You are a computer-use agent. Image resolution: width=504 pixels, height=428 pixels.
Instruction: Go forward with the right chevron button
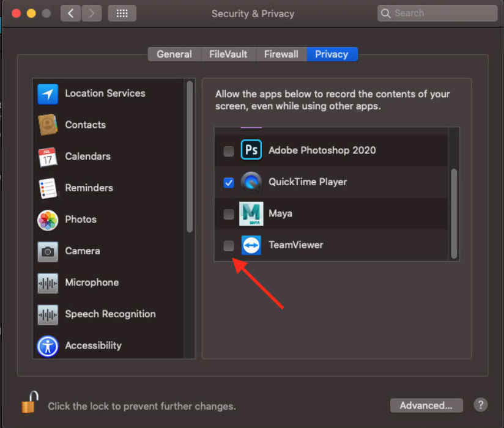92,13
